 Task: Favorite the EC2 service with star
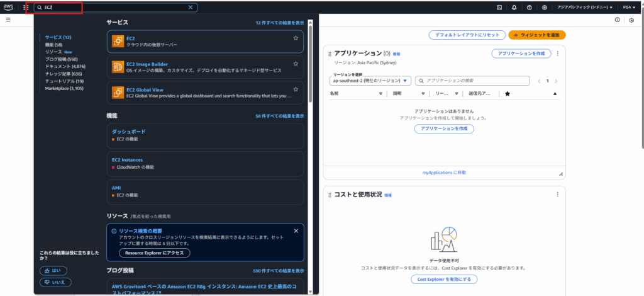point(296,38)
